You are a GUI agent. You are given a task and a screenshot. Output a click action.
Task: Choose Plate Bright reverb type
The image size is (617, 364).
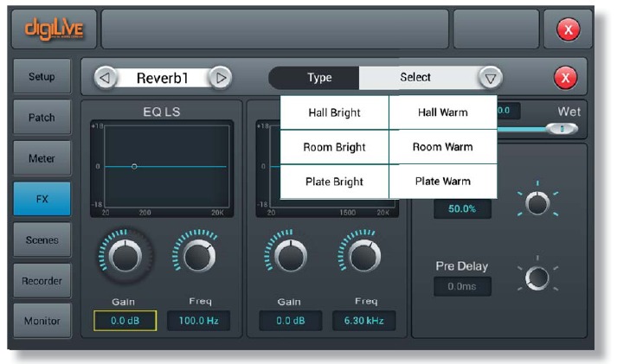(334, 182)
